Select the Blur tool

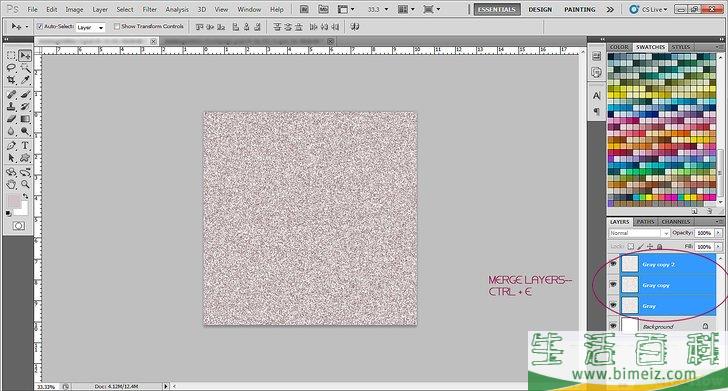pyautogui.click(x=11, y=131)
